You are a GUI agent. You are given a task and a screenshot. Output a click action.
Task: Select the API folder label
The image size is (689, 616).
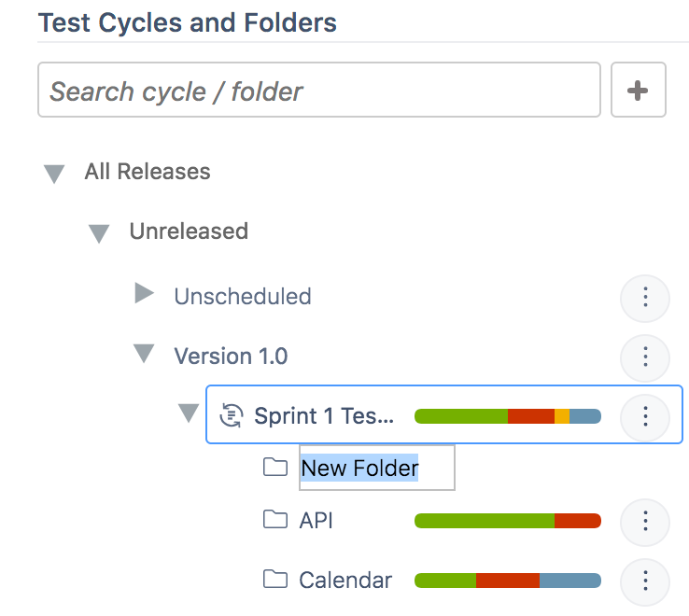click(316, 521)
